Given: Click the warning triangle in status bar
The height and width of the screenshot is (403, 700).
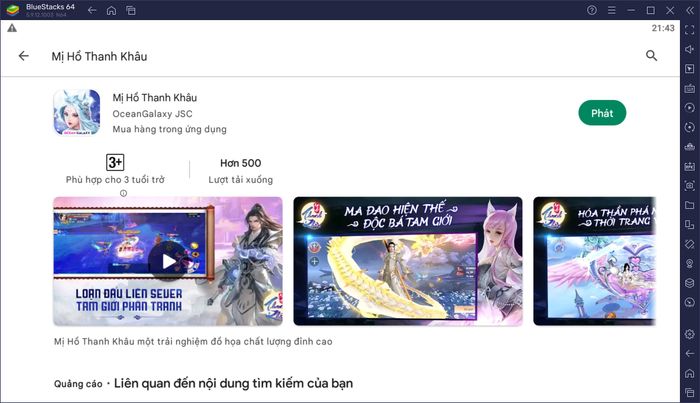Looking at the screenshot, I should click(12, 28).
